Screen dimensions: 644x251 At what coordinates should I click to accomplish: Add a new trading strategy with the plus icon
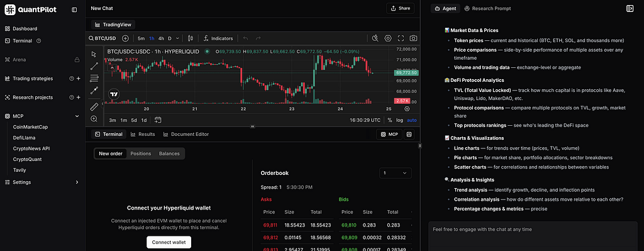pyautogui.click(x=79, y=79)
